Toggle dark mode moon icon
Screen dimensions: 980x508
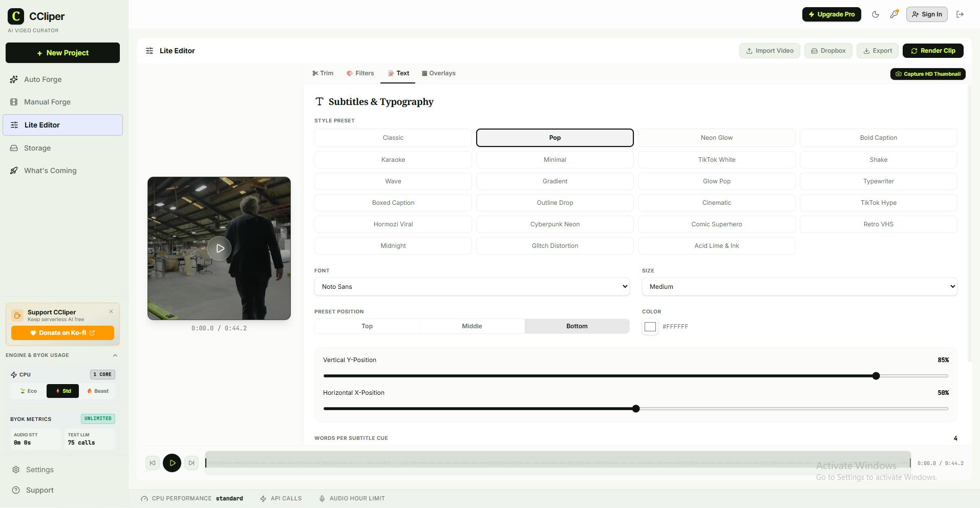(876, 14)
